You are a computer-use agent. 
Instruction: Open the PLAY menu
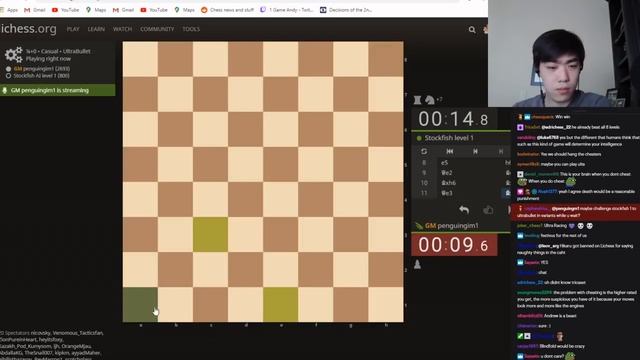point(73,29)
